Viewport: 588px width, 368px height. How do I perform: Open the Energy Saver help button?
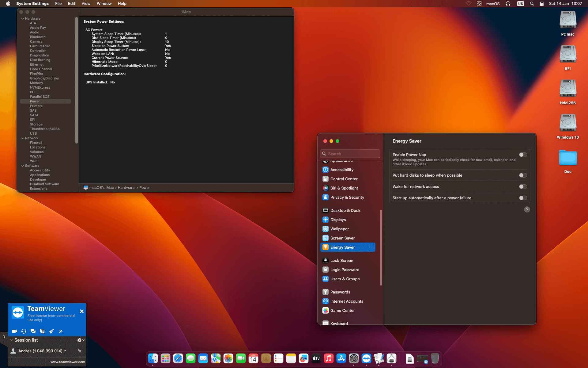pyautogui.click(x=527, y=209)
